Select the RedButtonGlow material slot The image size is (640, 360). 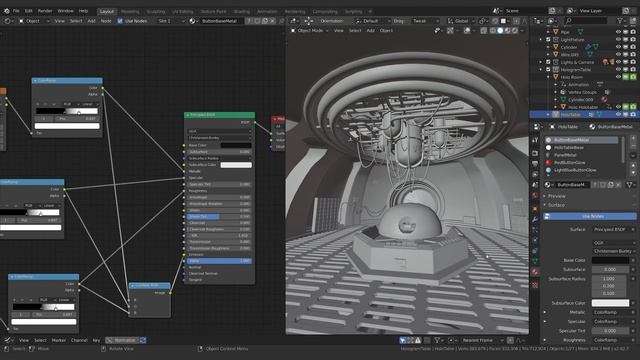581,162
